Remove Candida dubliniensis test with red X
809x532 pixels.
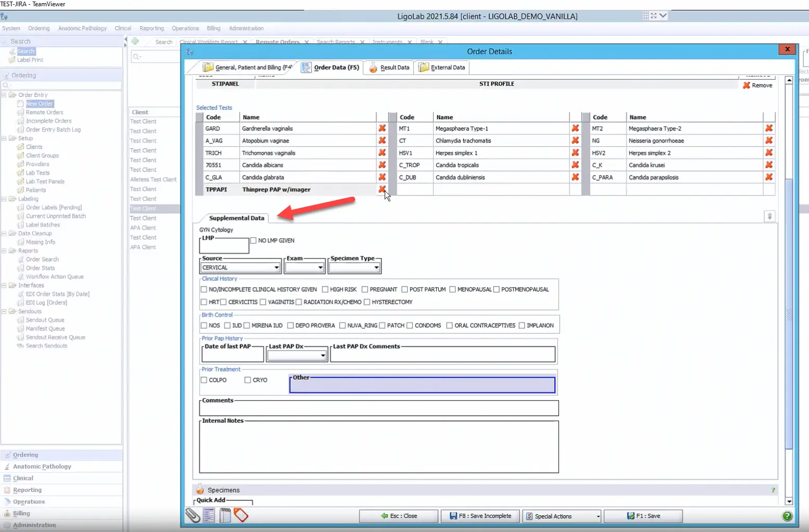tap(576, 177)
